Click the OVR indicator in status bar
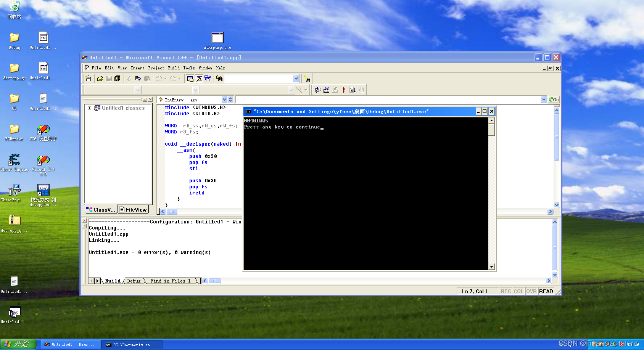 (x=531, y=291)
